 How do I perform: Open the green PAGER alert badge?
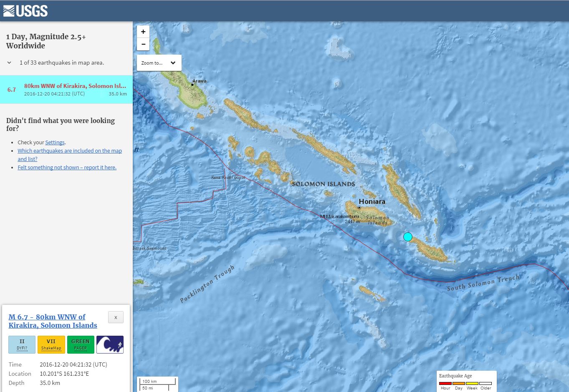click(81, 344)
